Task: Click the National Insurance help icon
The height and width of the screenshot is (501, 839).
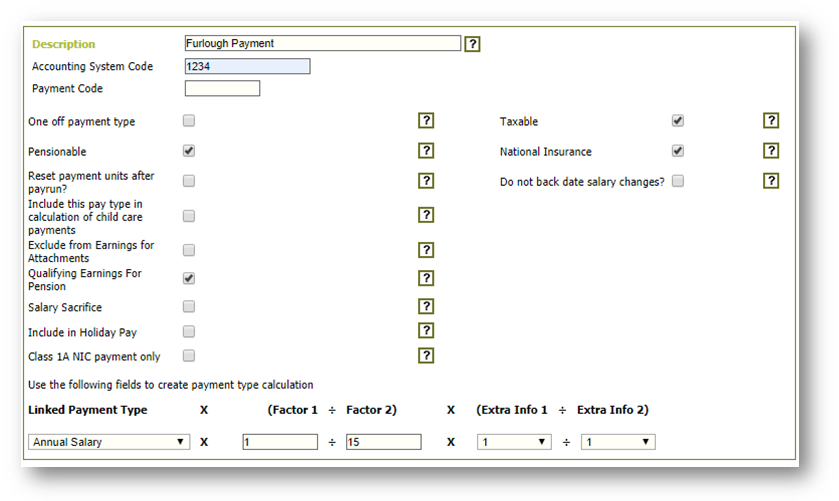Action: (771, 151)
